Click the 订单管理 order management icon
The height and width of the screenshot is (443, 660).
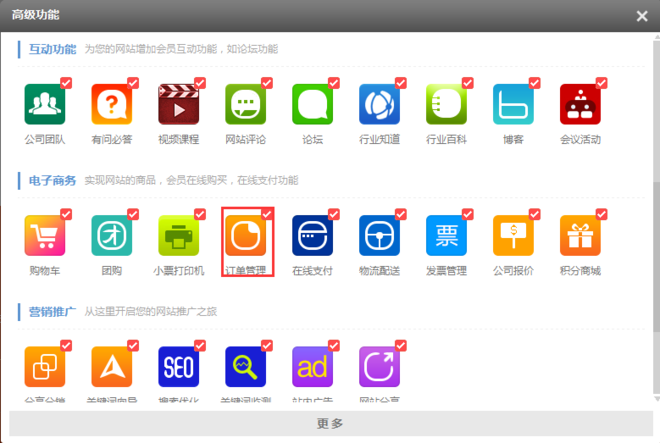[x=245, y=235]
